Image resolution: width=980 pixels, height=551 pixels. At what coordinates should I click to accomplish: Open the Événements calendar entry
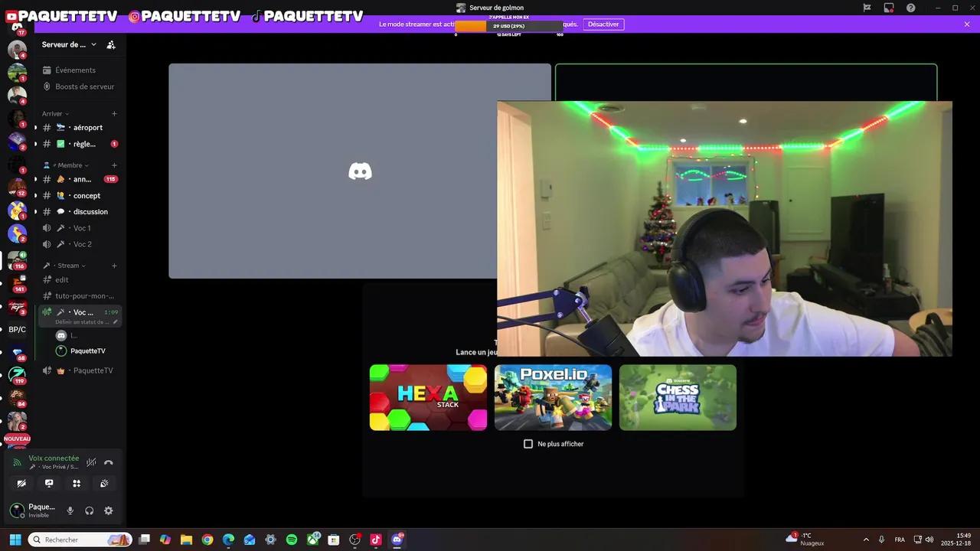click(x=79, y=70)
